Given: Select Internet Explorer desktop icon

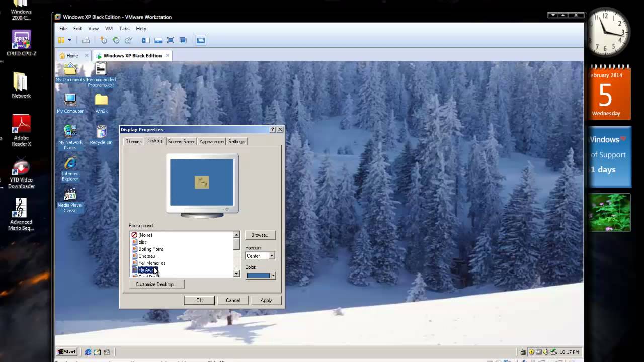Looking at the screenshot, I should (70, 169).
